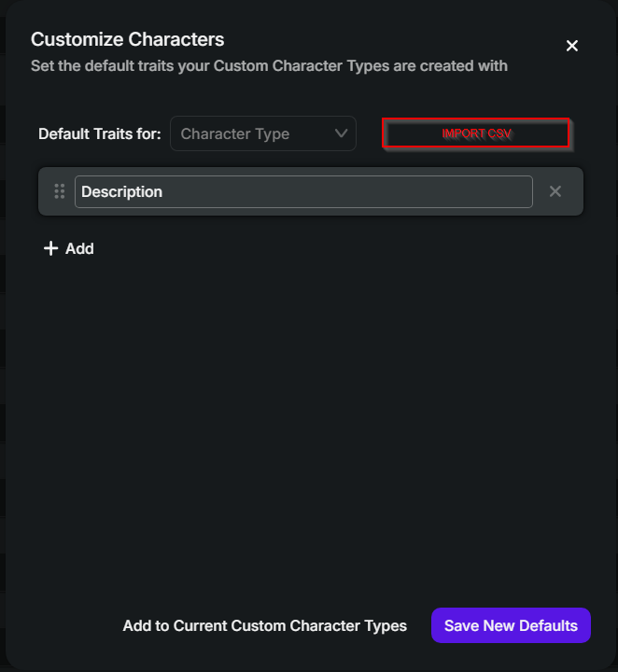Click the Default Traits for label
The width and height of the screenshot is (618, 672).
100,134
